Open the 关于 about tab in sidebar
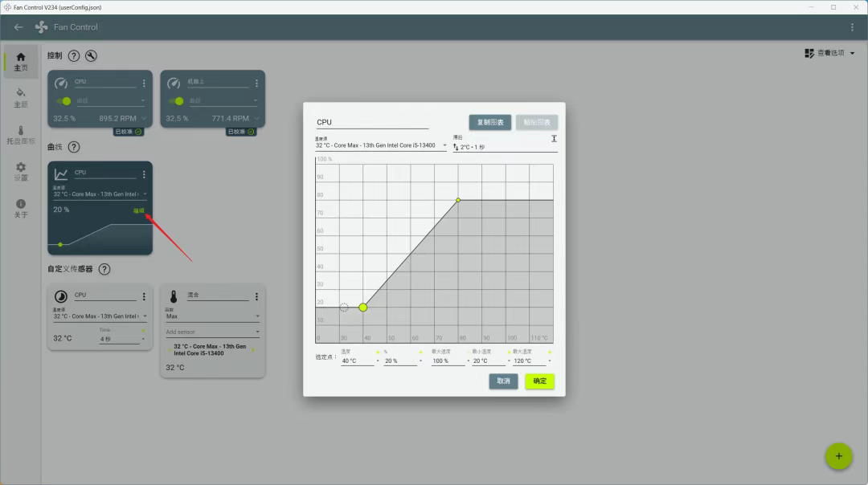 click(x=20, y=209)
